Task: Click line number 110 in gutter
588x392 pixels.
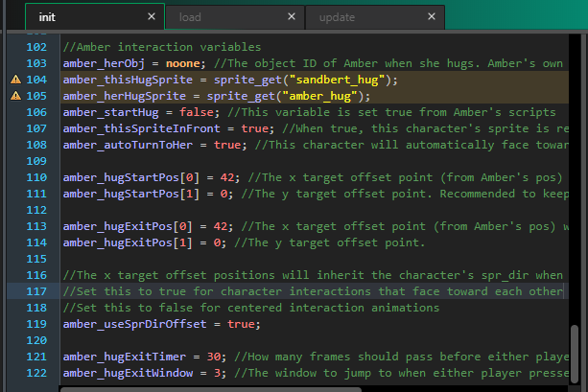Action: (x=36, y=177)
